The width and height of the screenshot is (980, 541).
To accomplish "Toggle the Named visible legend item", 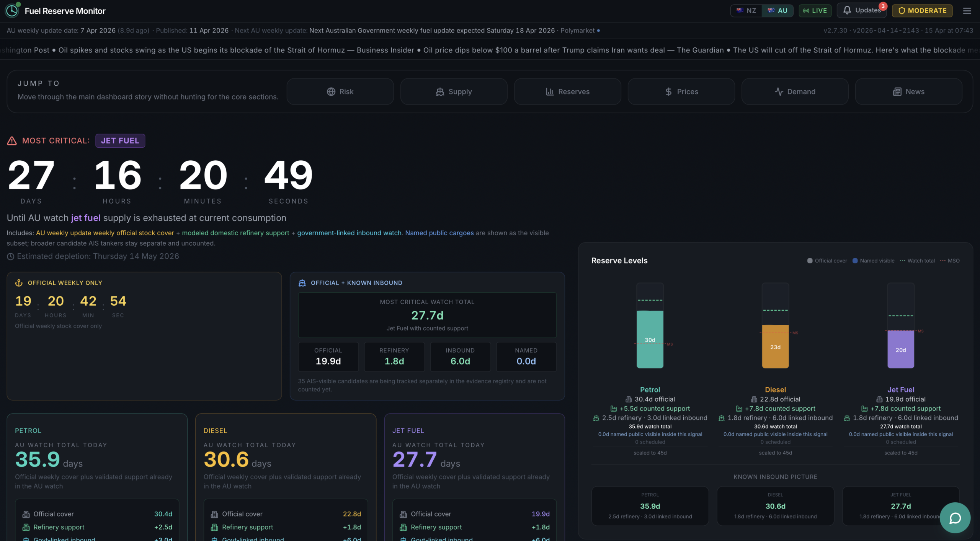I will tap(874, 261).
